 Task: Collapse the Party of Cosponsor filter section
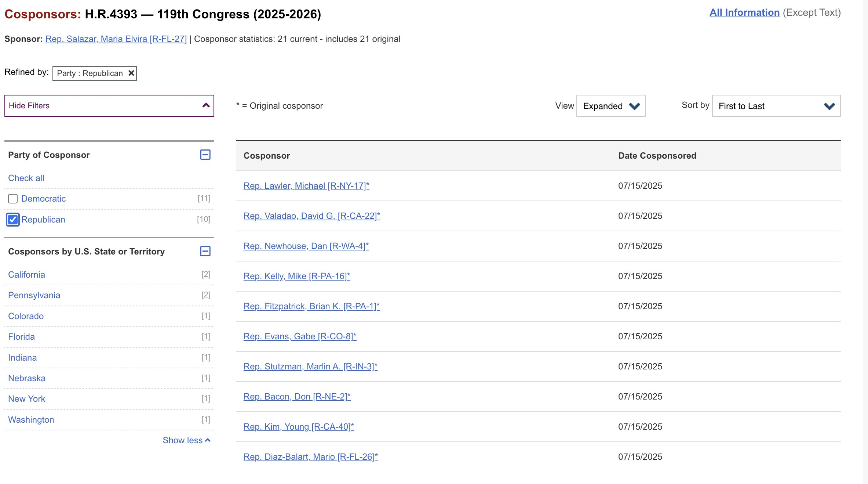click(x=205, y=155)
